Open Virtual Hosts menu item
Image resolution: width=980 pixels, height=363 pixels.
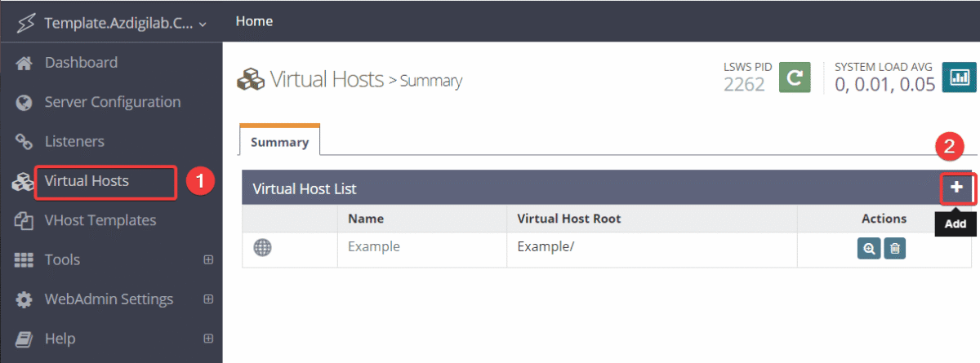click(x=87, y=181)
